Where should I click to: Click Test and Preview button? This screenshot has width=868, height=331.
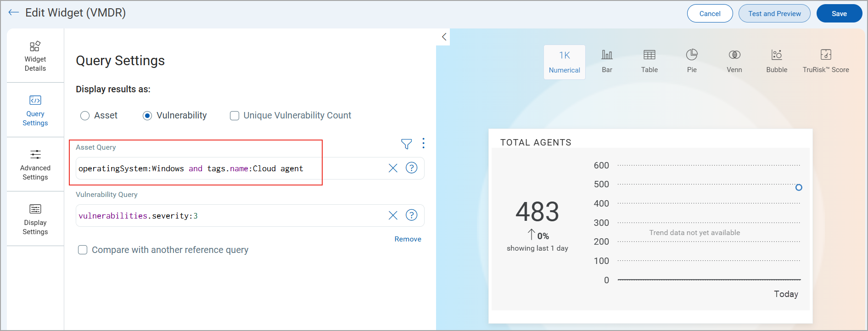[x=774, y=13]
